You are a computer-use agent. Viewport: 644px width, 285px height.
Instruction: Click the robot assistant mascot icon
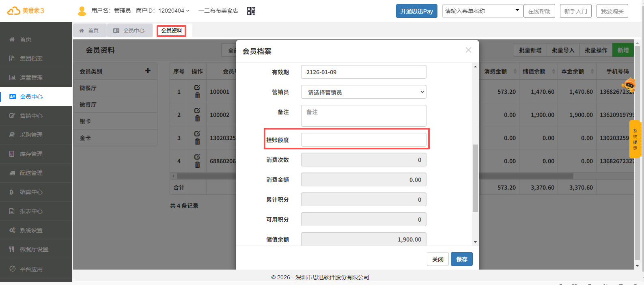pyautogui.click(x=629, y=84)
